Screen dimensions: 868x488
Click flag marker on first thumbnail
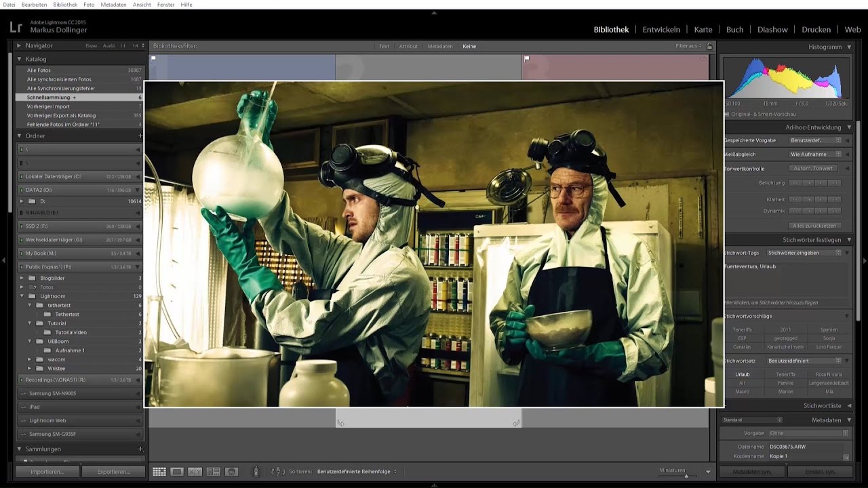153,58
